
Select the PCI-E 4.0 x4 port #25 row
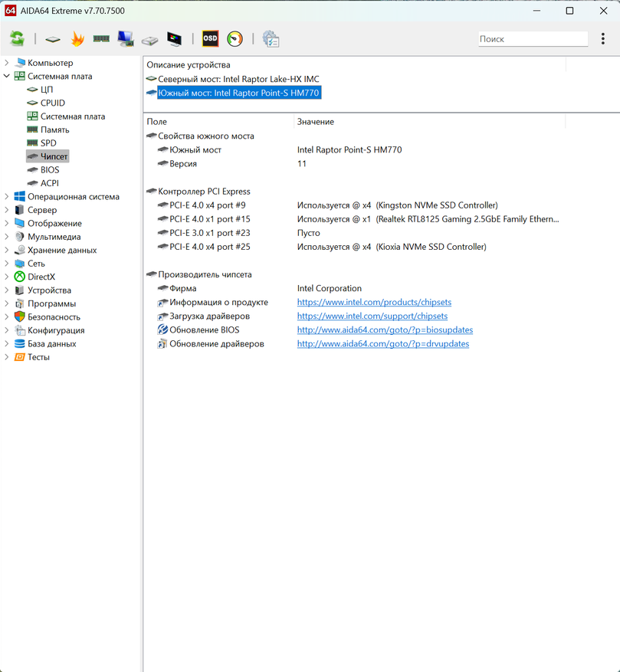point(210,247)
